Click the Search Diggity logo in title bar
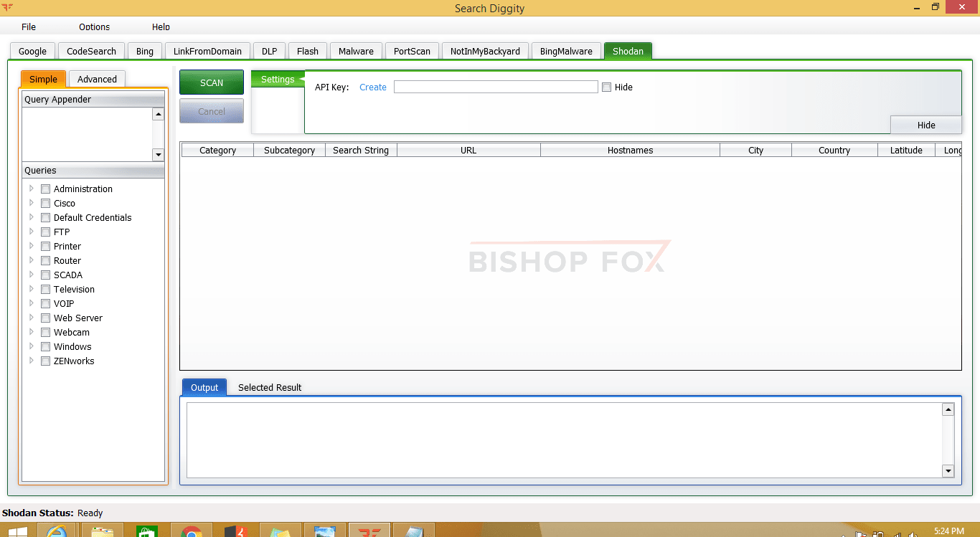The image size is (980, 537). pyautogui.click(x=8, y=8)
